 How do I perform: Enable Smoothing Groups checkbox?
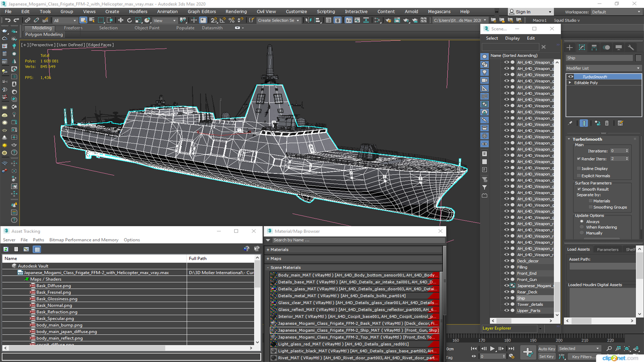591,207
